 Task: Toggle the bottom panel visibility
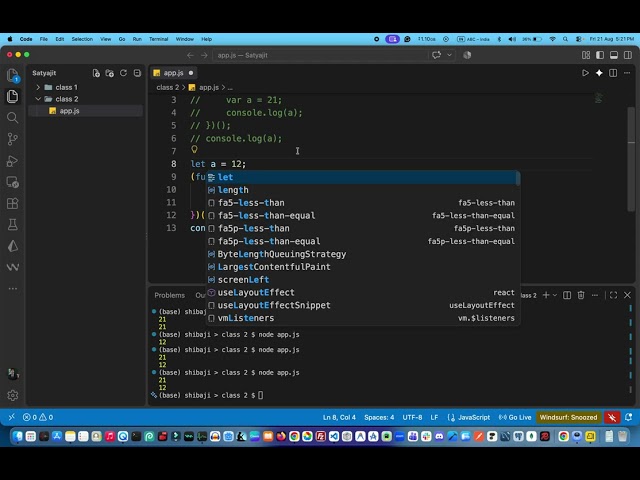click(614, 55)
